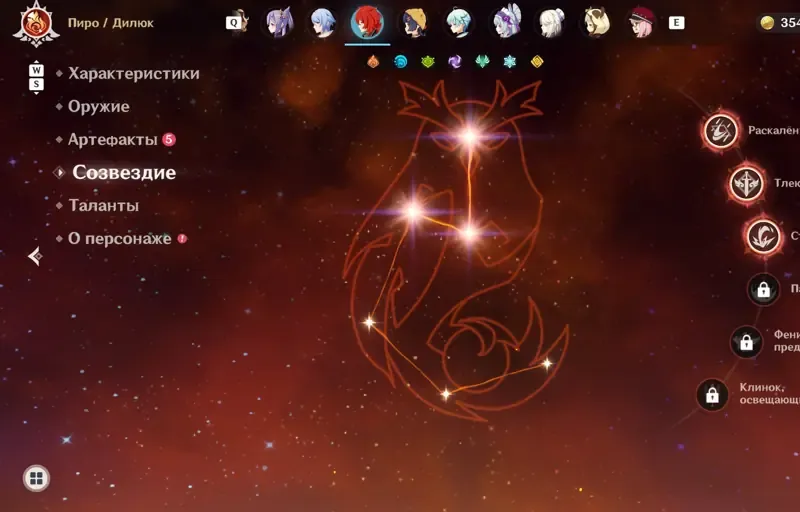Viewport: 800px width, 512px height.
Task: Select the Pyro element filter icon
Action: (x=373, y=62)
